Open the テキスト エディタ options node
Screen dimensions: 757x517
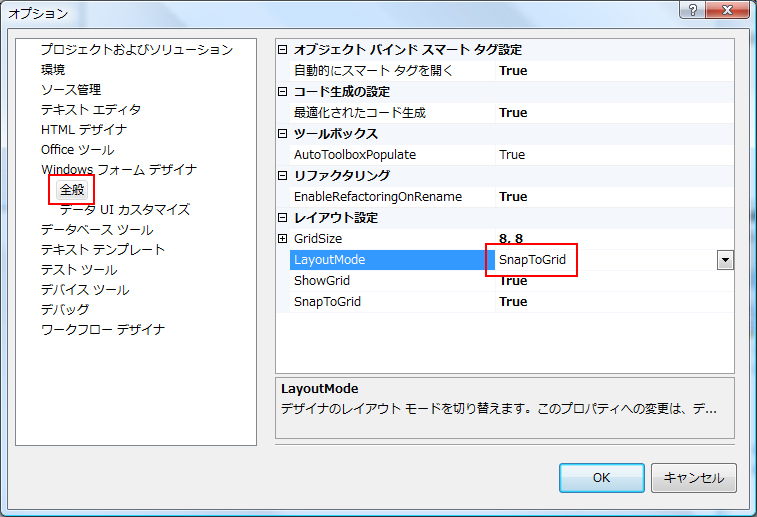point(91,110)
